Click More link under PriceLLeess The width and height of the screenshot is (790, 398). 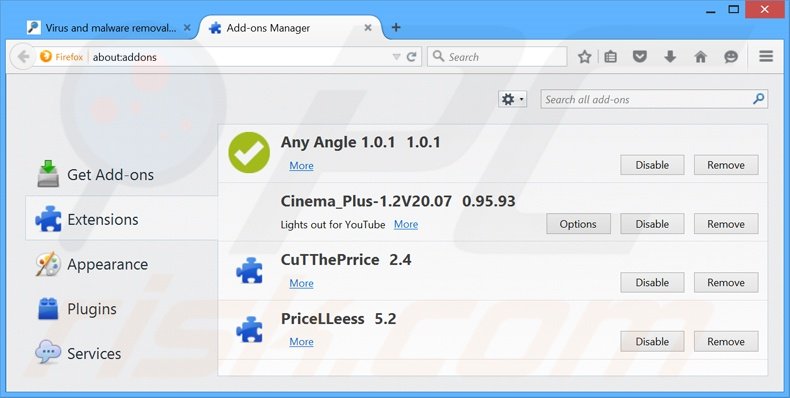coord(301,342)
